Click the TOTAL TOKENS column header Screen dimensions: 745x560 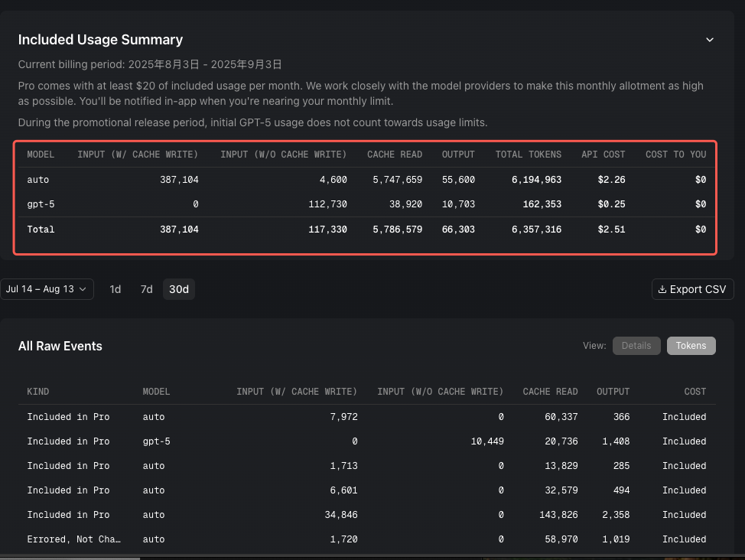528,155
